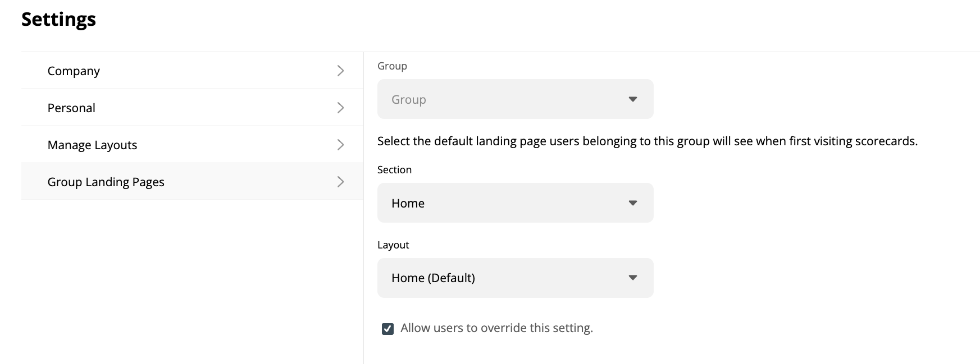This screenshot has height=364, width=980.
Task: Click the Group dropdown caret arrow
Action: pyautogui.click(x=632, y=99)
